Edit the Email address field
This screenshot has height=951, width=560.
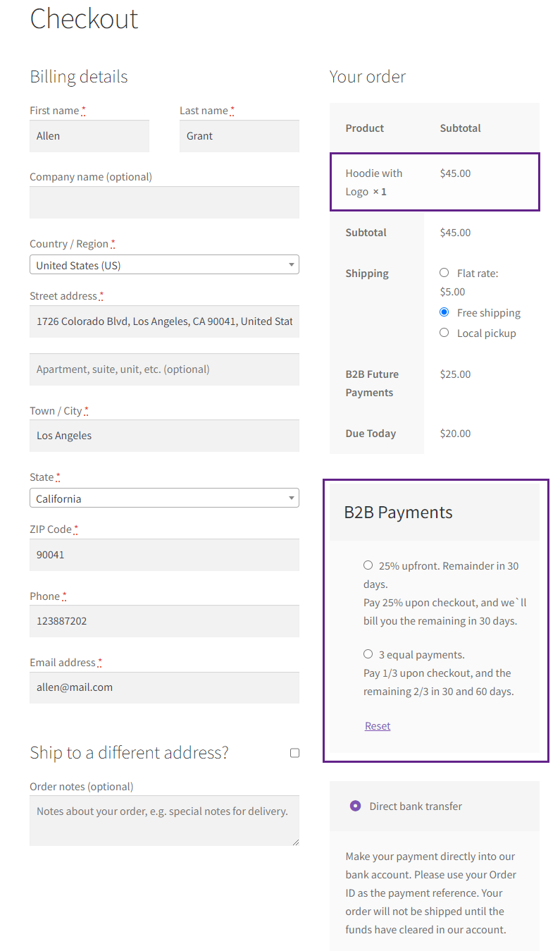point(164,687)
